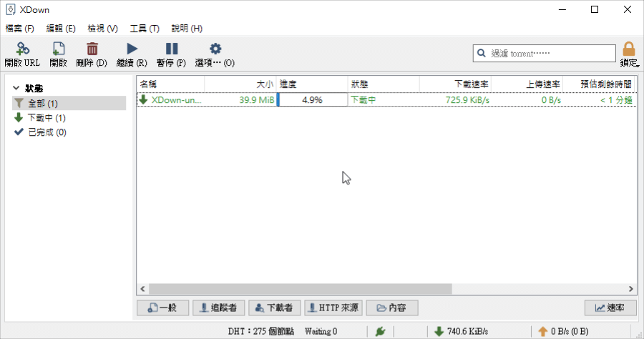Open the 說明 (H) menu
This screenshot has width=644, height=339.
point(187,29)
